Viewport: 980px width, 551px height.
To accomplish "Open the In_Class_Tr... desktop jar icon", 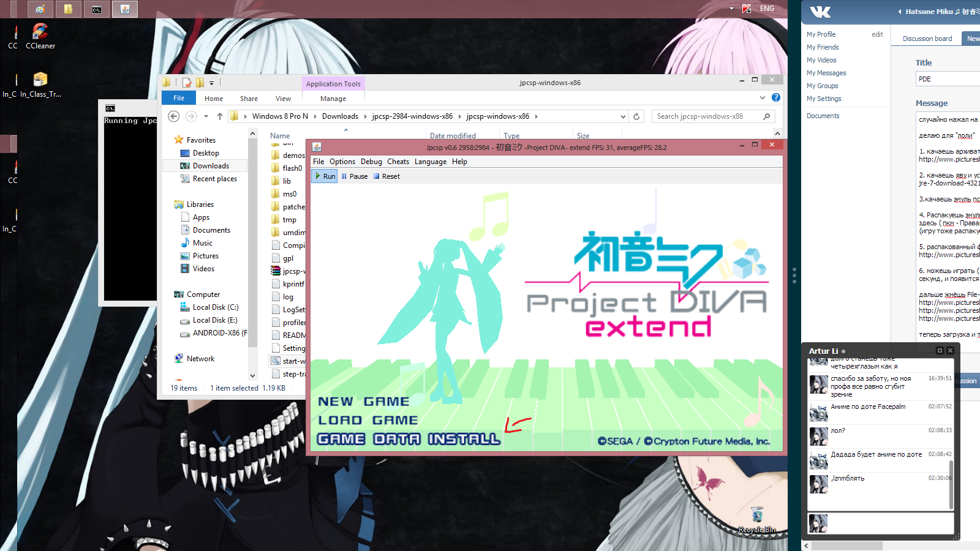I will pos(40,85).
